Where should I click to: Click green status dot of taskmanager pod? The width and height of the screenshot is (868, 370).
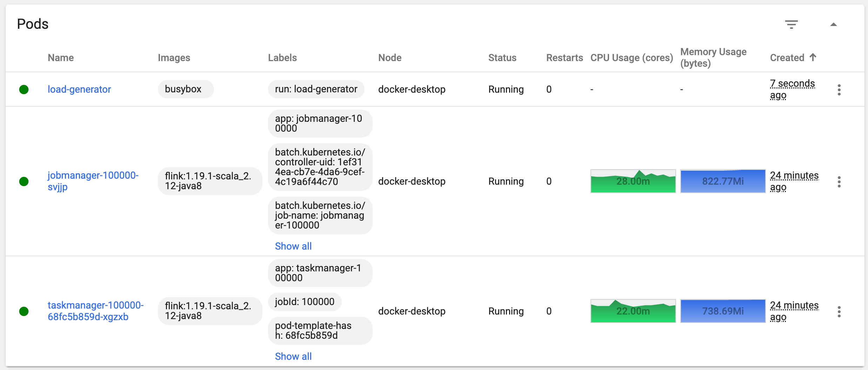tap(24, 311)
